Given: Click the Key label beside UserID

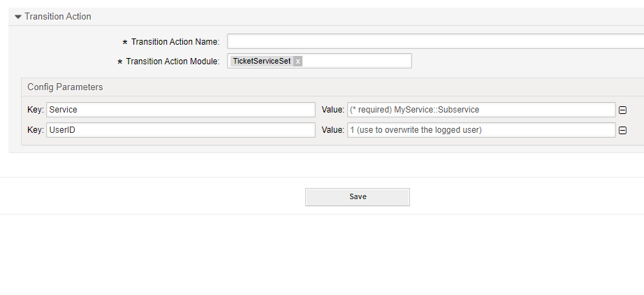Looking at the screenshot, I should [35, 130].
